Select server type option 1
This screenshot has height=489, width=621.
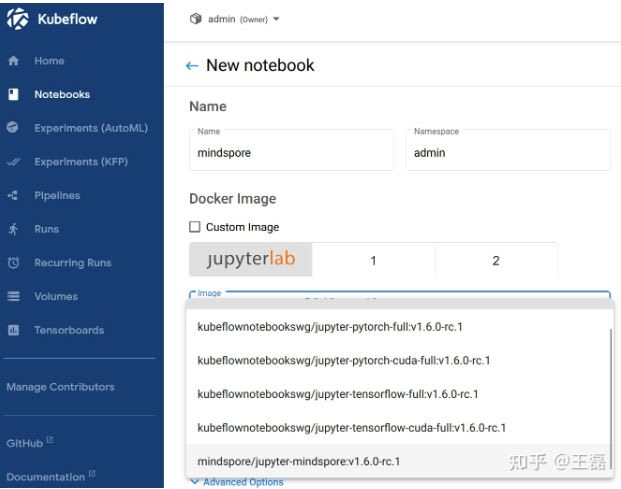[373, 260]
